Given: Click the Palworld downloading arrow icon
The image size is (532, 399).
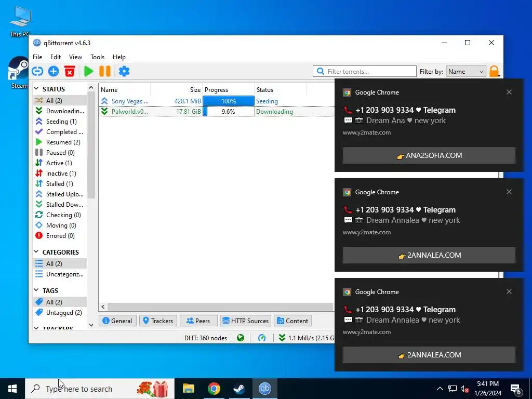Looking at the screenshot, I should [104, 111].
